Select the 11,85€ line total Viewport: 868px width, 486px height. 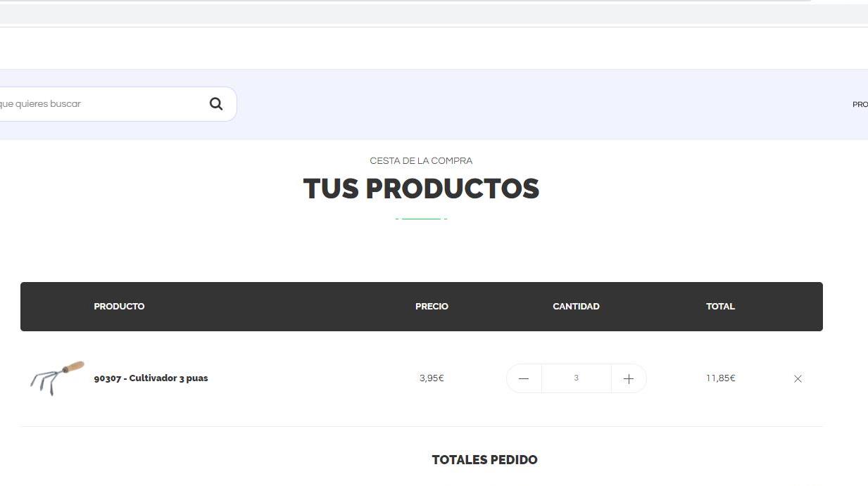pos(720,378)
